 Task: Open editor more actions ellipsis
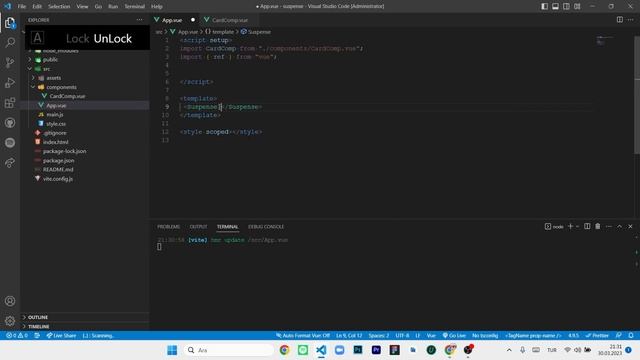[631, 20]
